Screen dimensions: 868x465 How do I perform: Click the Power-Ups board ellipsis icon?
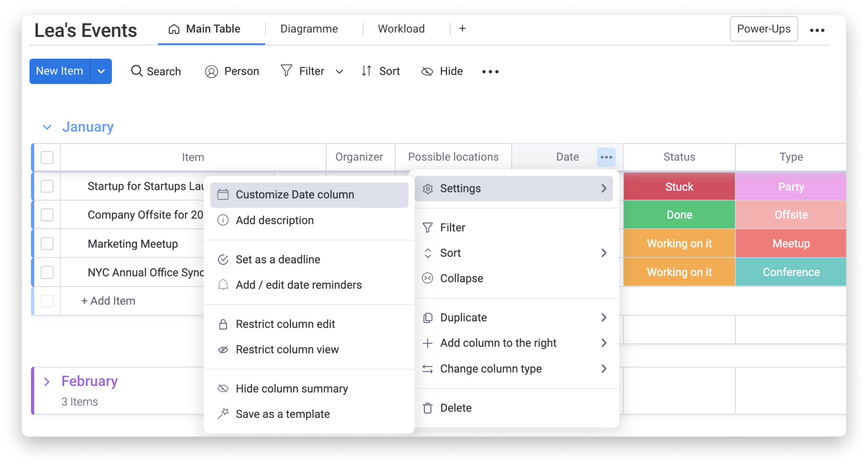click(818, 30)
